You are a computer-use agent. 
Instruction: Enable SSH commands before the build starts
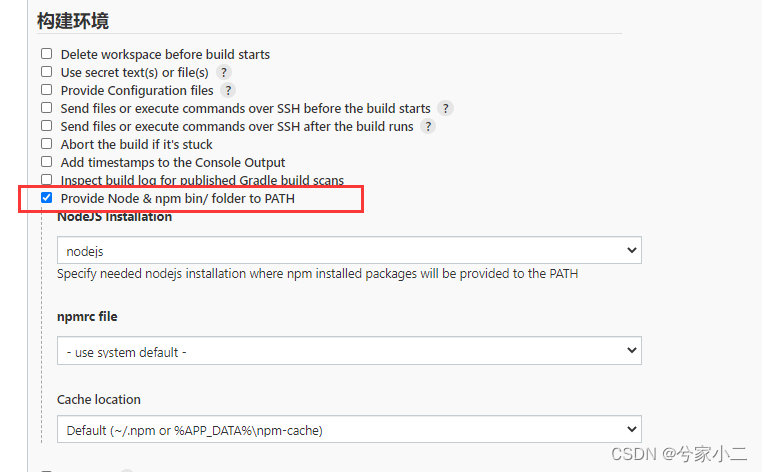(47, 107)
